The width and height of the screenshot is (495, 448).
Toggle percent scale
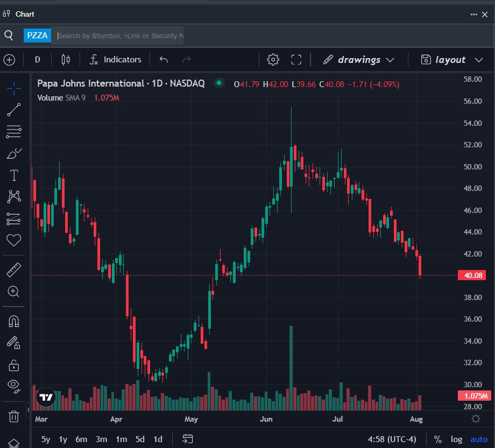[437, 439]
